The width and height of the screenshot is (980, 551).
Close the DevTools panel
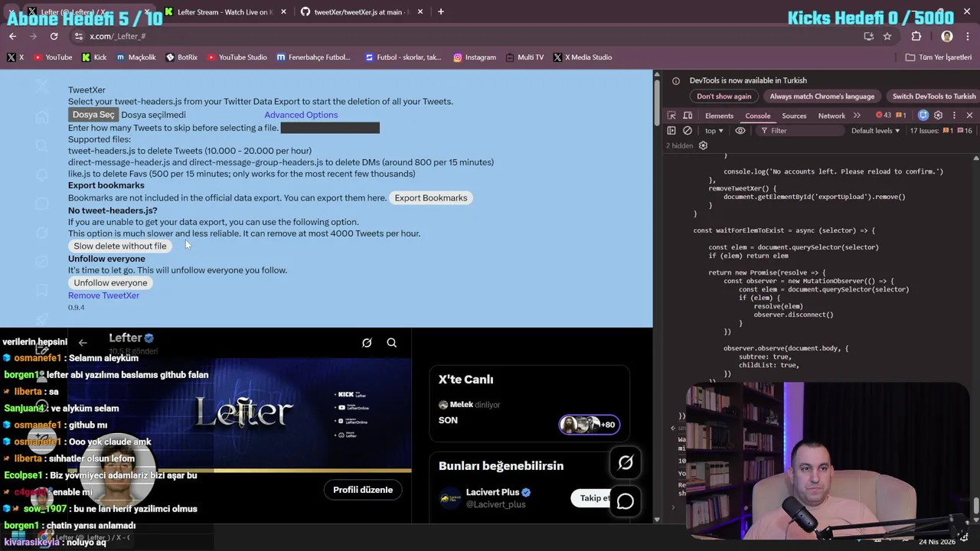pyautogui.click(x=969, y=116)
